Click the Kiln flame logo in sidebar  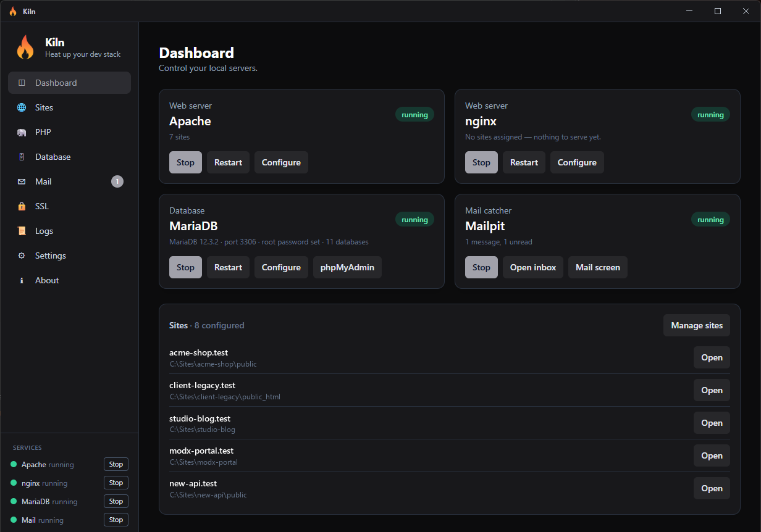25,47
